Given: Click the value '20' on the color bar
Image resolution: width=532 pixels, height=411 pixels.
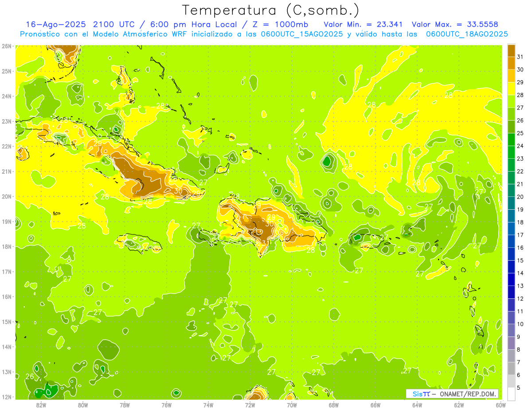Looking at the screenshot, I should pos(520,197).
